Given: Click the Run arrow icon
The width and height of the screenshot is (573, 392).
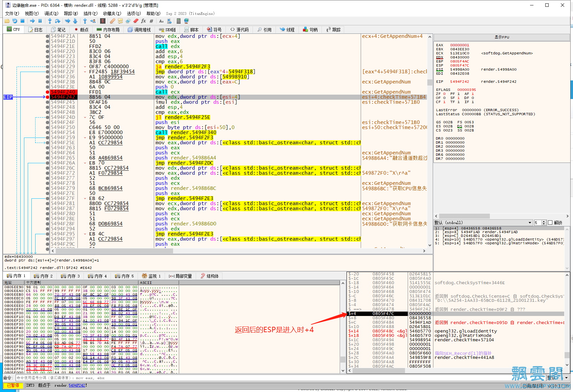Looking at the screenshot, I should (x=32, y=21).
